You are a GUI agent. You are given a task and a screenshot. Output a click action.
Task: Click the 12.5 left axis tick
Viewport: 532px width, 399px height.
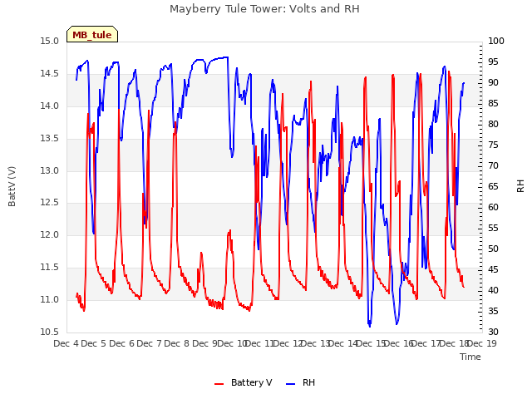click(x=50, y=203)
